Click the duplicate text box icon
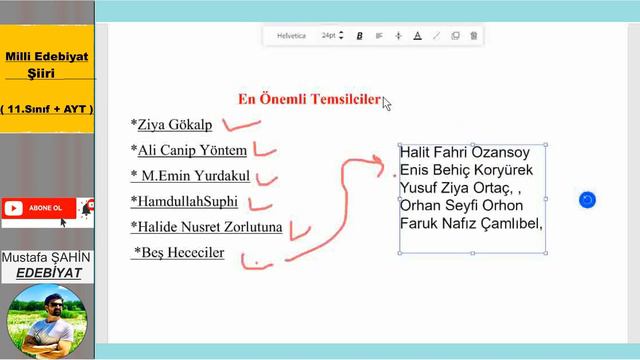The width and height of the screenshot is (640, 360). point(455,36)
